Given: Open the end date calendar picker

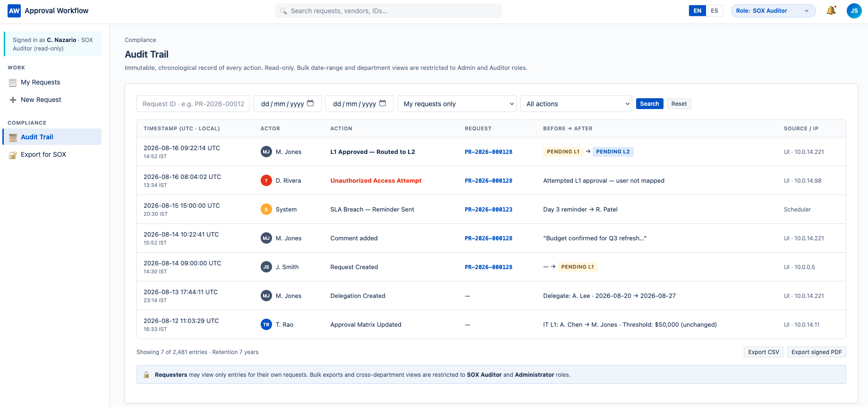Looking at the screenshot, I should point(383,103).
